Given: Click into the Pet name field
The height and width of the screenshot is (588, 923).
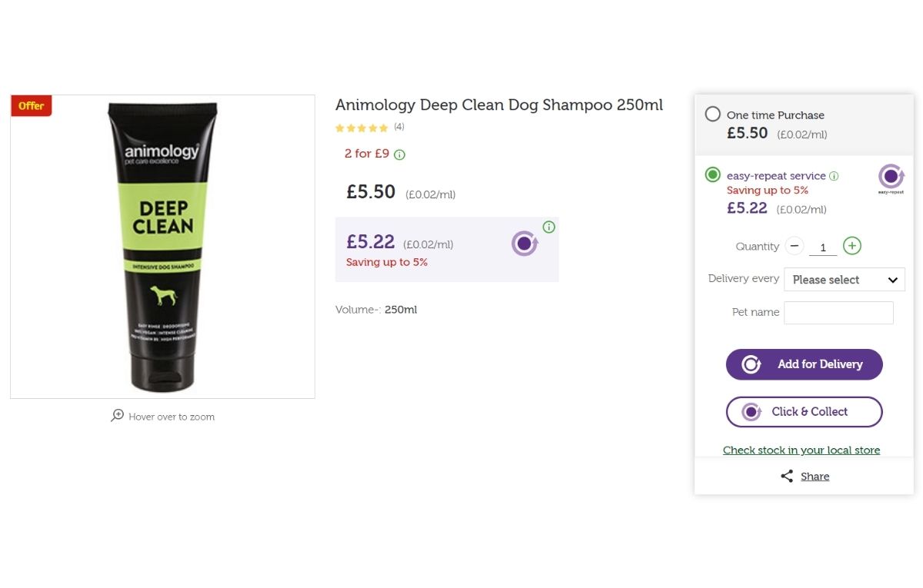Looking at the screenshot, I should pos(838,313).
